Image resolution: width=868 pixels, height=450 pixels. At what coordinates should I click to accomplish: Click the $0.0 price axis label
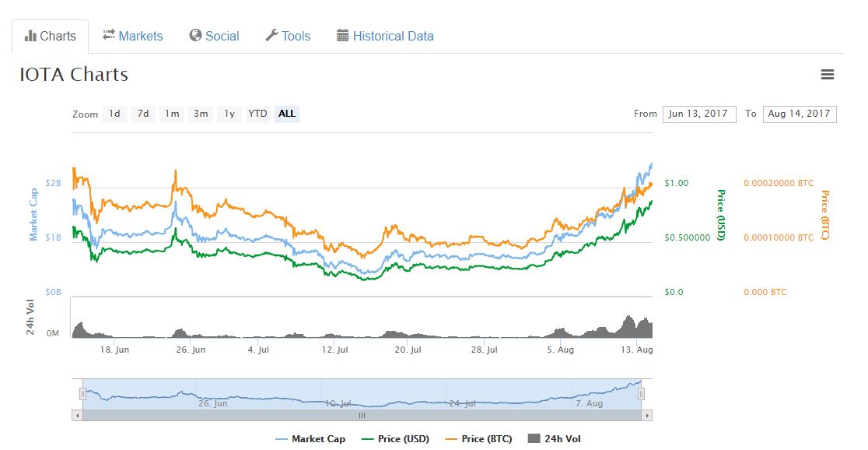[x=674, y=291]
